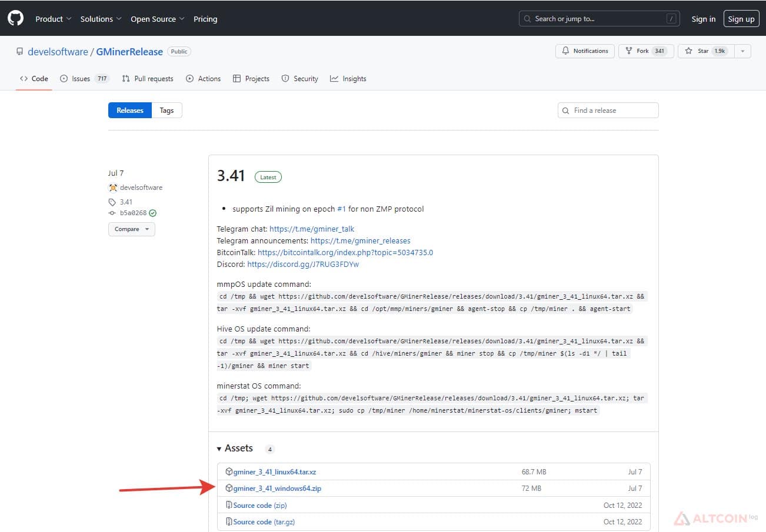Open the GMinerRelease repository name link

coord(129,52)
